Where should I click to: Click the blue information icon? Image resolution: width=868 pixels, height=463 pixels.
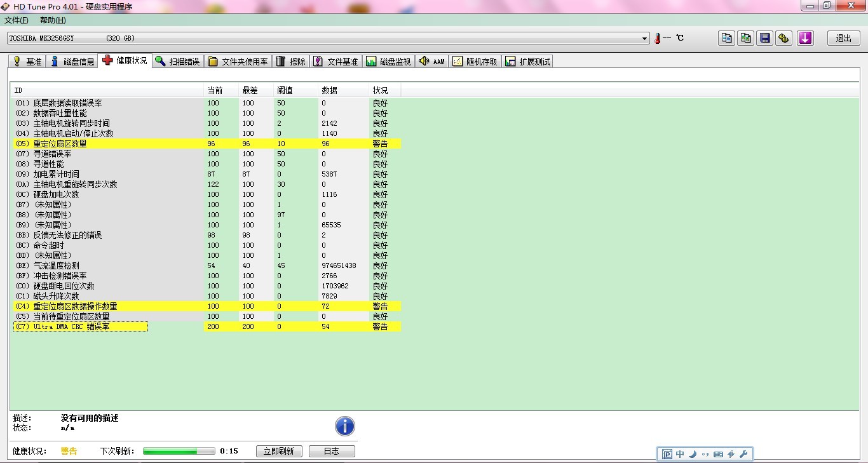coord(344,426)
